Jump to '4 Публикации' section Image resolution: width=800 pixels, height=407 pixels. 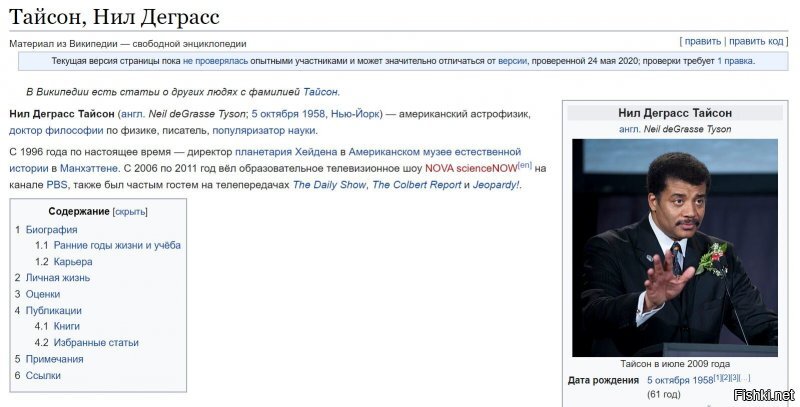48,311
